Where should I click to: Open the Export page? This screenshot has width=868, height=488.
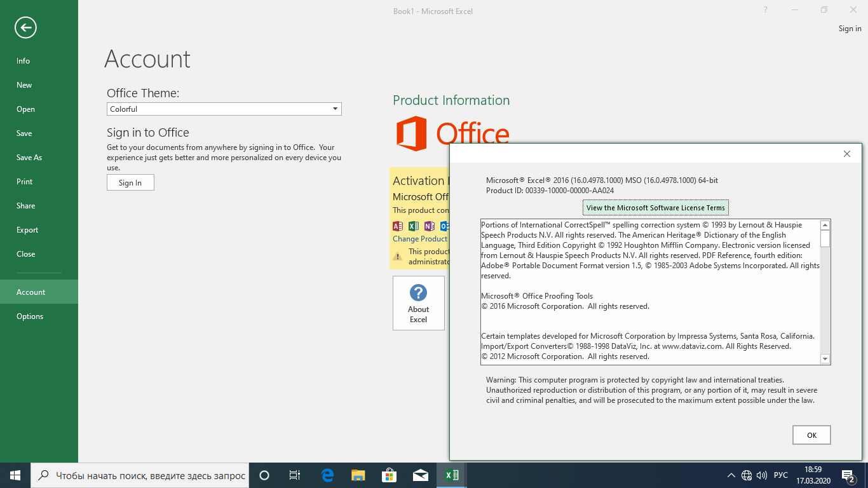[x=39, y=230]
